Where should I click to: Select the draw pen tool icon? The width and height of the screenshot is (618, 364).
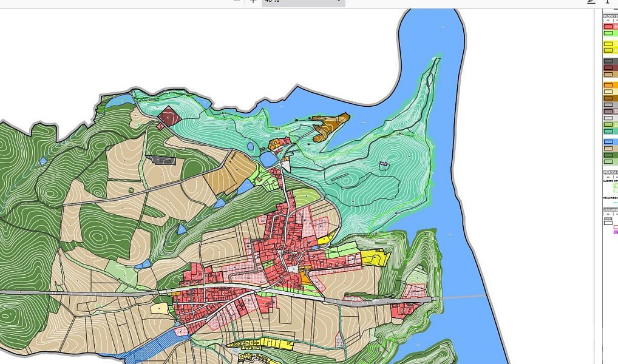click(591, 2)
